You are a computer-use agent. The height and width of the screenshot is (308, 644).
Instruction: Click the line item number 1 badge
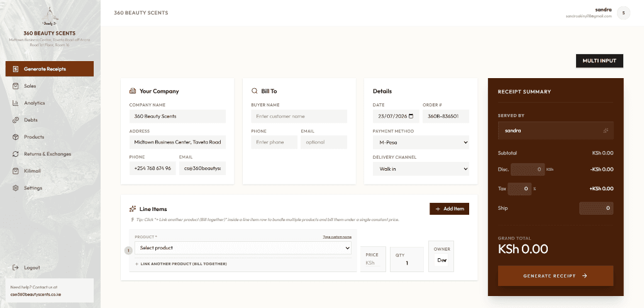(128, 251)
